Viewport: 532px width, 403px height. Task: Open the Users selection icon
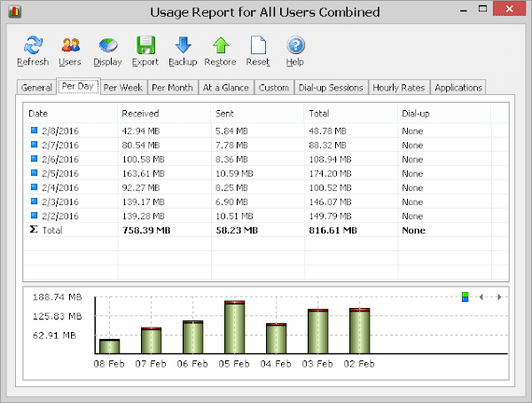point(70,45)
